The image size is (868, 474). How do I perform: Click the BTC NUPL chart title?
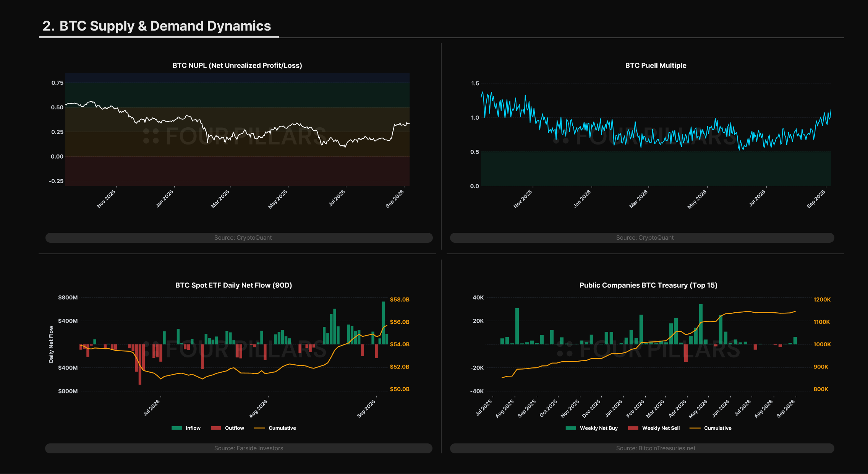(x=237, y=65)
